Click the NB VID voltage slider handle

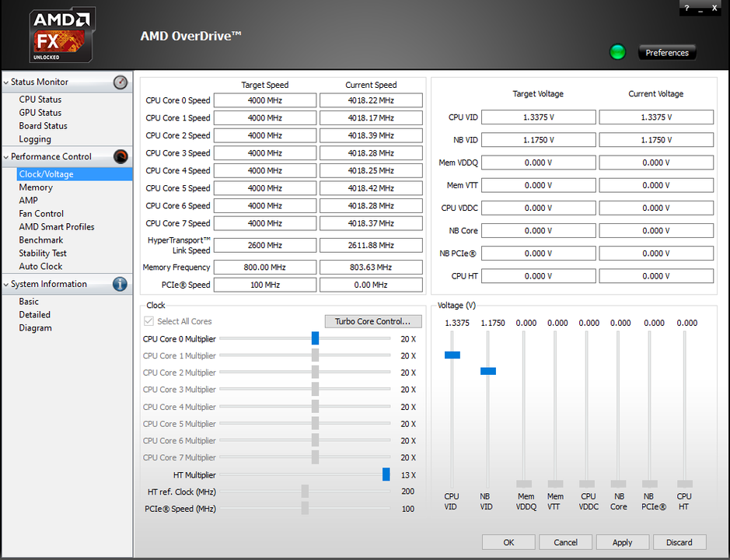488,371
